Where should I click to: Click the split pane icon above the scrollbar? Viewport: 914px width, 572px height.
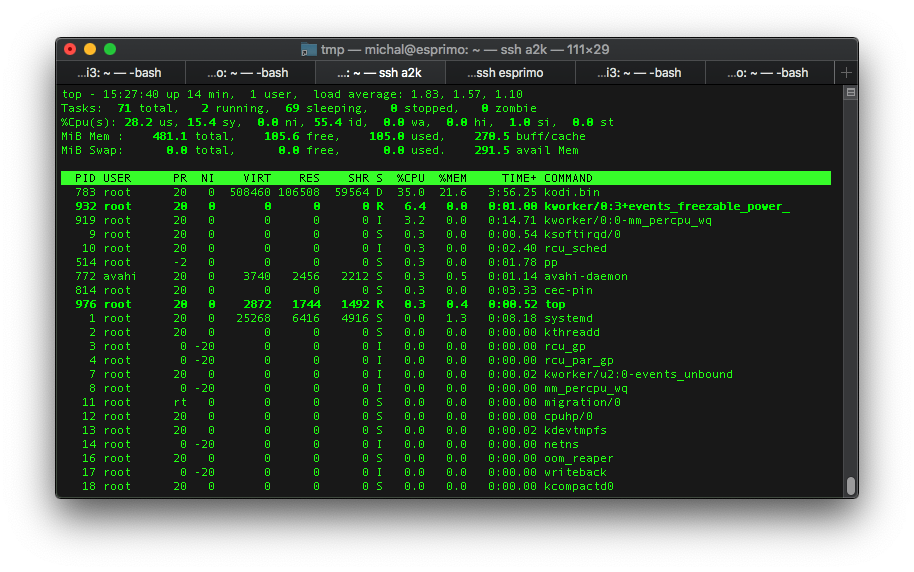850,93
